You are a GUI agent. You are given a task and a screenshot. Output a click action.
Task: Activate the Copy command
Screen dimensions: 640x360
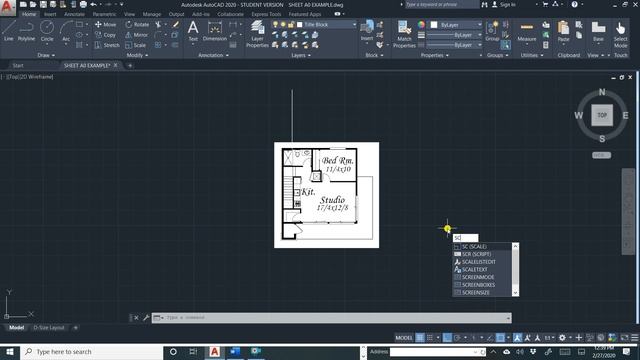[105, 35]
